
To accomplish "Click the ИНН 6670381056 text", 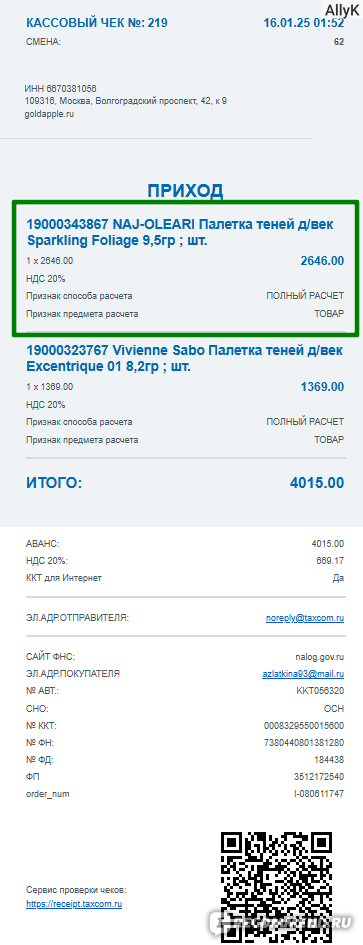I will pos(60,89).
